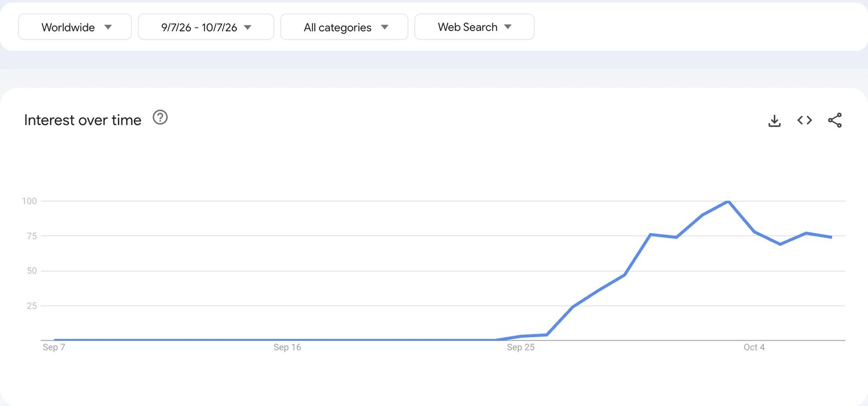Image resolution: width=868 pixels, height=406 pixels.
Task: Click the 75 value on the y-axis
Action: click(x=32, y=236)
